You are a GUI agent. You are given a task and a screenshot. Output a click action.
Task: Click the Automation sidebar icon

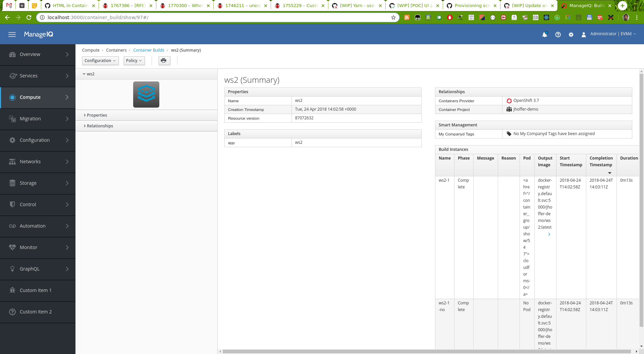[x=12, y=226]
